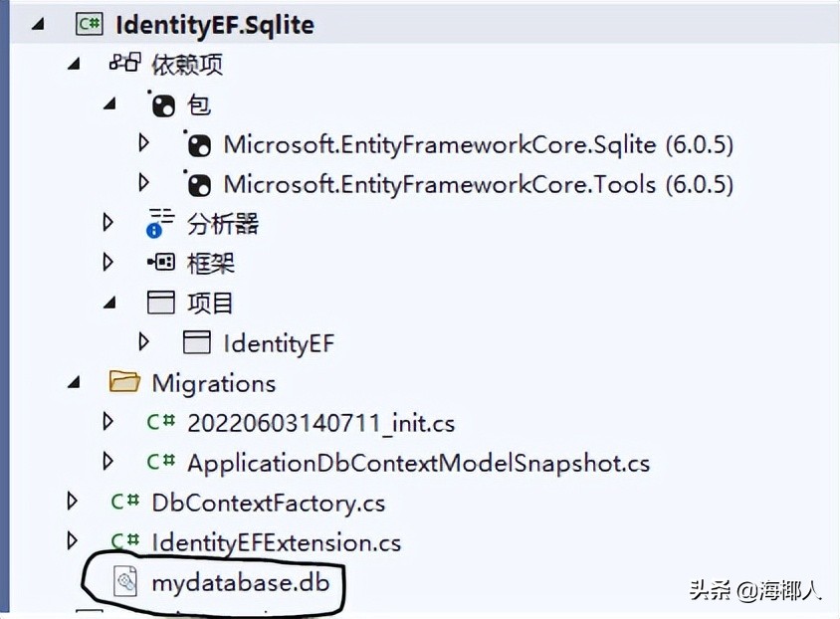Expand the IdentityEFExtension.cs file node
This screenshot has width=840, height=619.
pyautogui.click(x=72, y=540)
